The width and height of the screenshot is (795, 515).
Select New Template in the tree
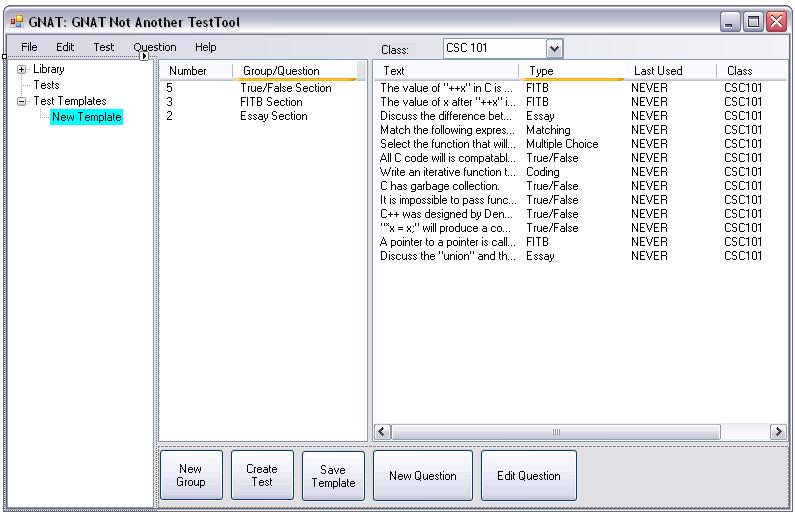[x=87, y=117]
